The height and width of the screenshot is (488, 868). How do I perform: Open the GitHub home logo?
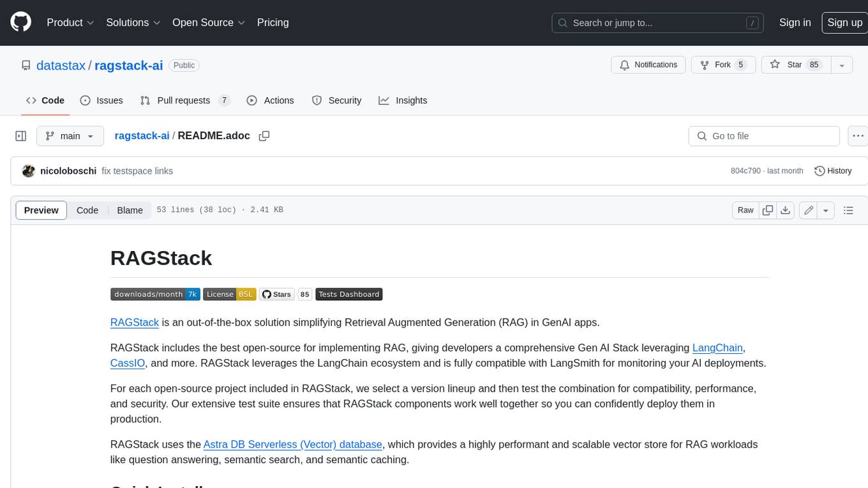[20, 22]
